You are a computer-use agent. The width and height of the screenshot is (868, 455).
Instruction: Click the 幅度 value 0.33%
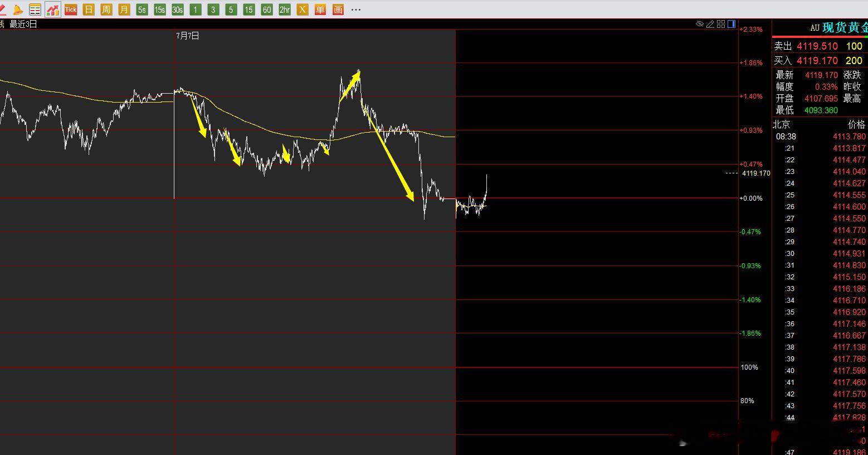click(x=826, y=86)
